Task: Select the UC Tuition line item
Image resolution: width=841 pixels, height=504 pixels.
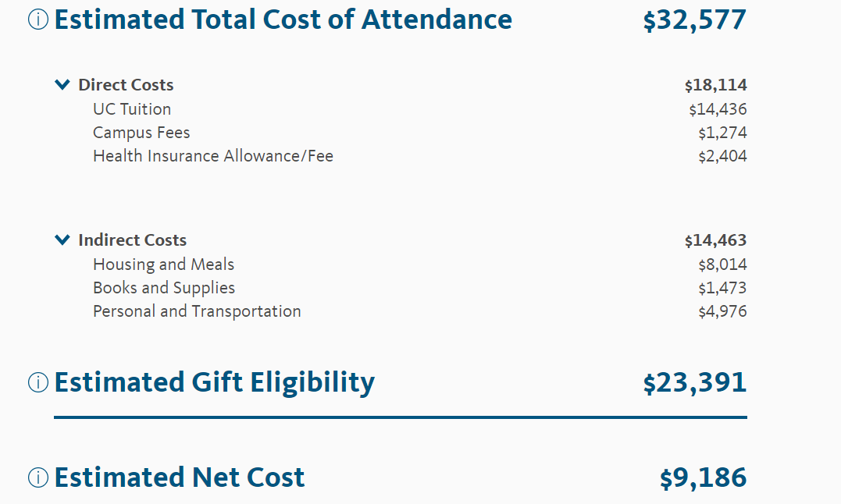Action: (x=132, y=109)
